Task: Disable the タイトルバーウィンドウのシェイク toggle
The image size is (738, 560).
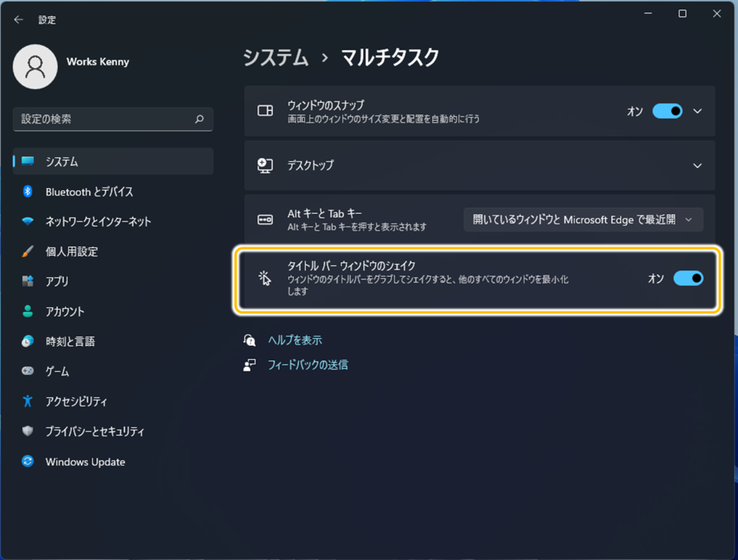Action: (x=688, y=278)
